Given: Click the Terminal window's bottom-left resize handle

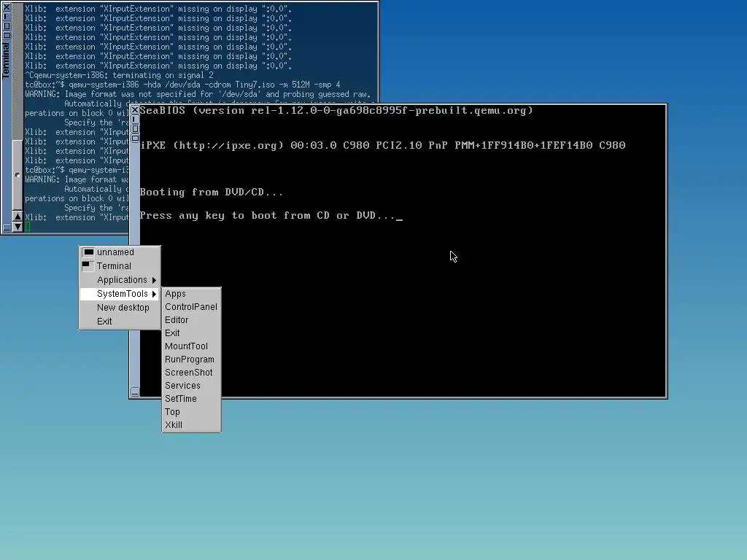Looking at the screenshot, I should pos(7,228).
